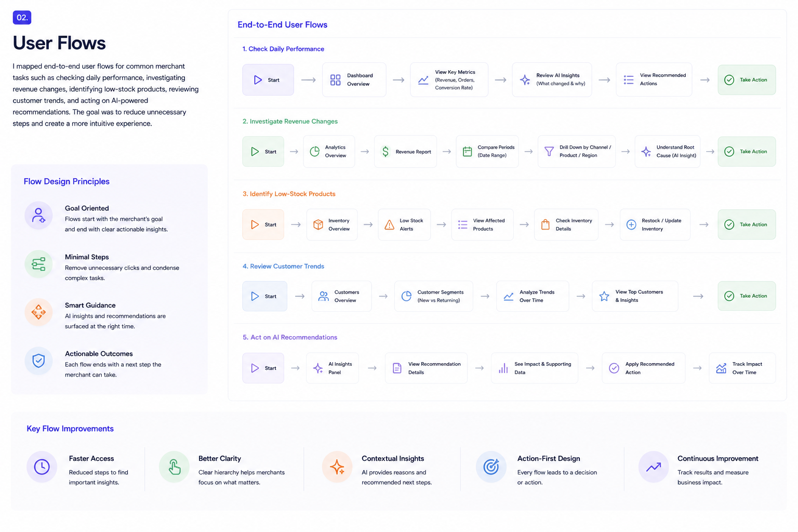Click the Faster Access improvement title
The width and height of the screenshot is (798, 532).
coord(91,459)
